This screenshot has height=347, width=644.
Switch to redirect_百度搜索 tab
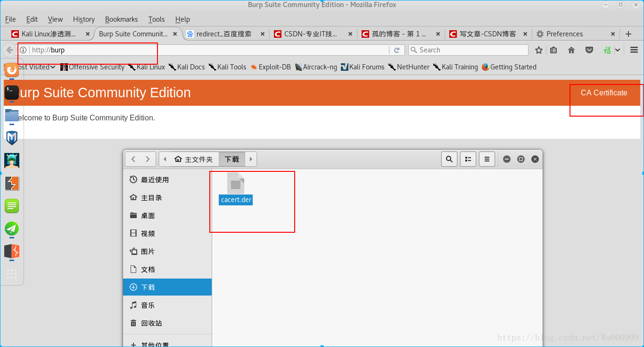226,34
